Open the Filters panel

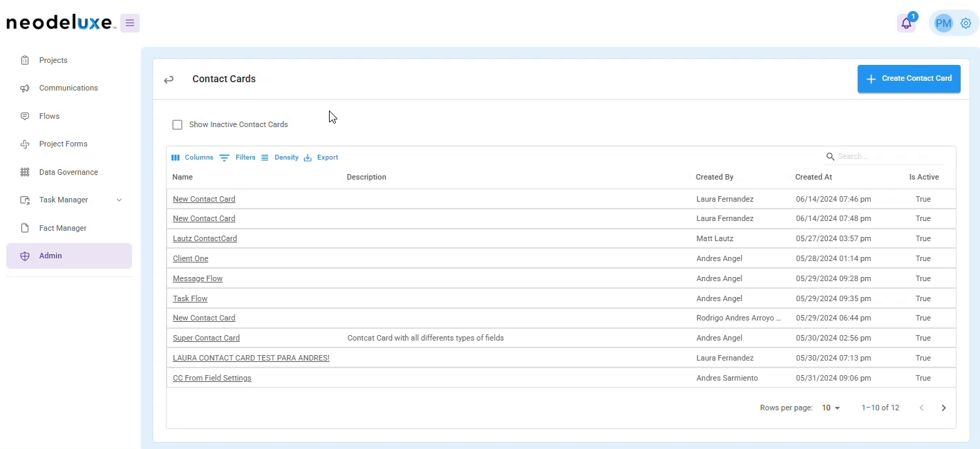pyautogui.click(x=238, y=157)
